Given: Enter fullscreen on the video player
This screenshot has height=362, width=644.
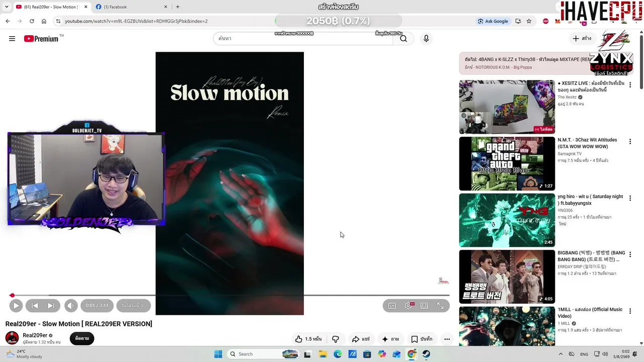Looking at the screenshot, I should tap(440, 306).
